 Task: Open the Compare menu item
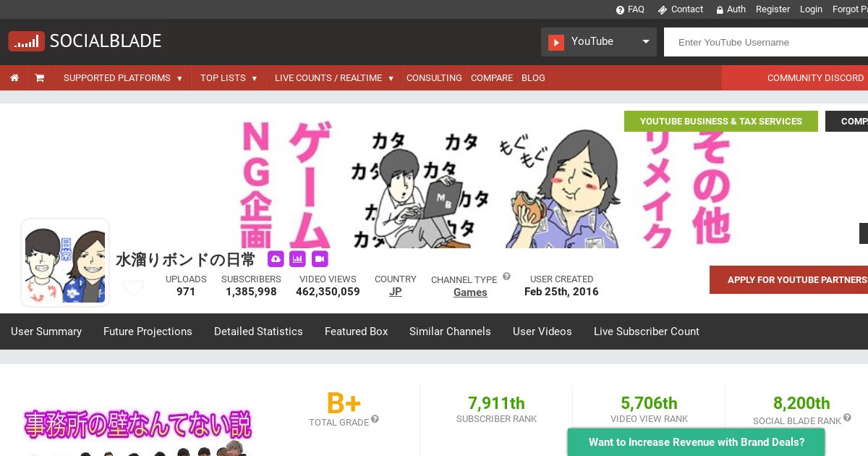(x=492, y=78)
